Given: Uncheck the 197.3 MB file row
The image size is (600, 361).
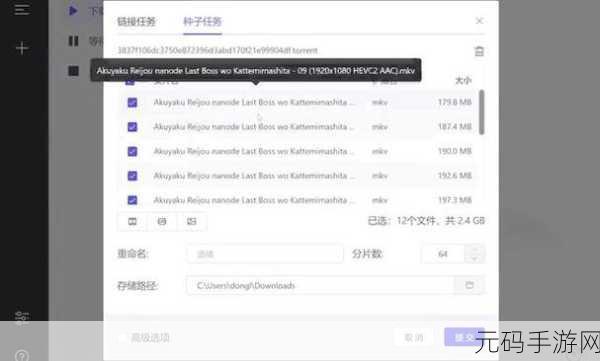Looking at the screenshot, I should [132, 200].
